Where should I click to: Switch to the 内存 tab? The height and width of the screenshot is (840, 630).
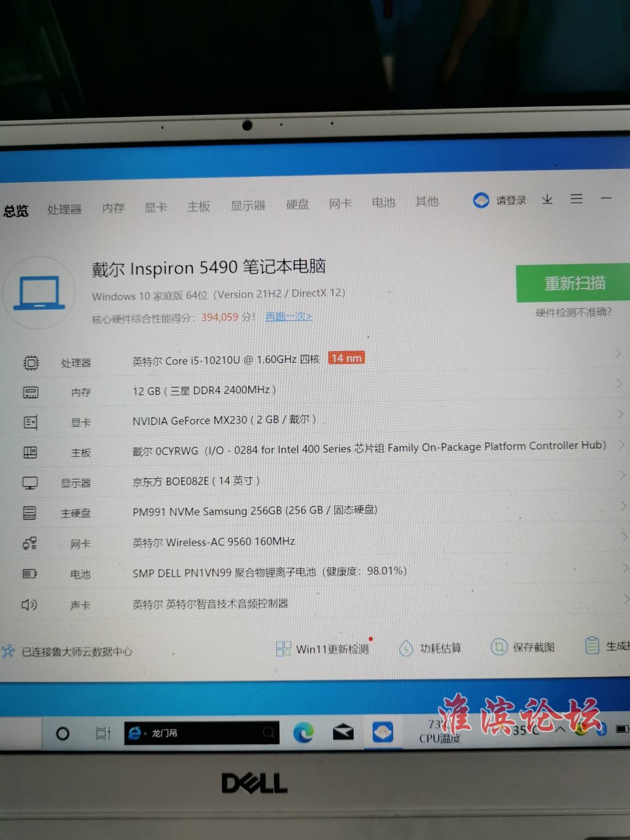[113, 208]
